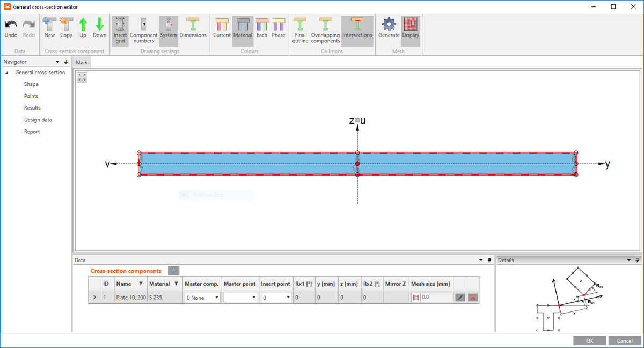Open the Insert point dropdown
644x348 pixels.
pos(276,297)
